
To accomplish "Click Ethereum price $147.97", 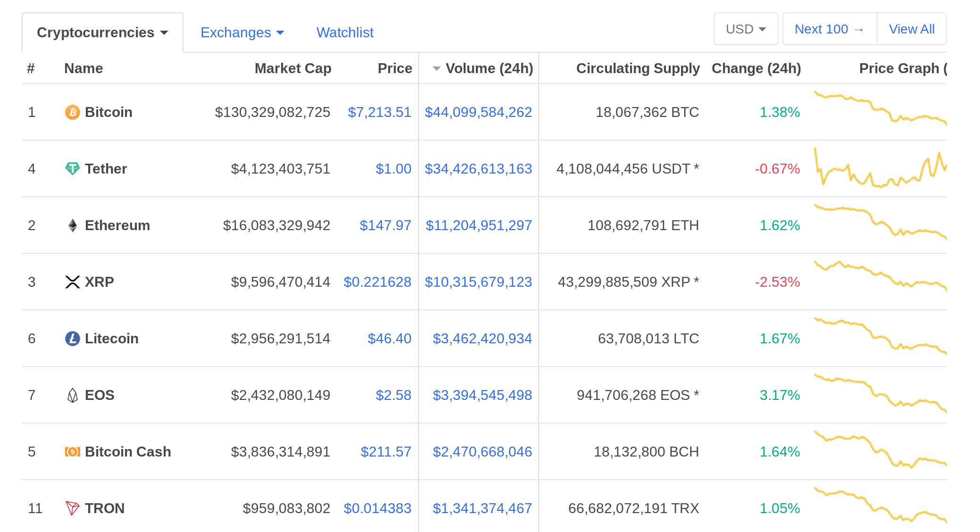I will (385, 225).
